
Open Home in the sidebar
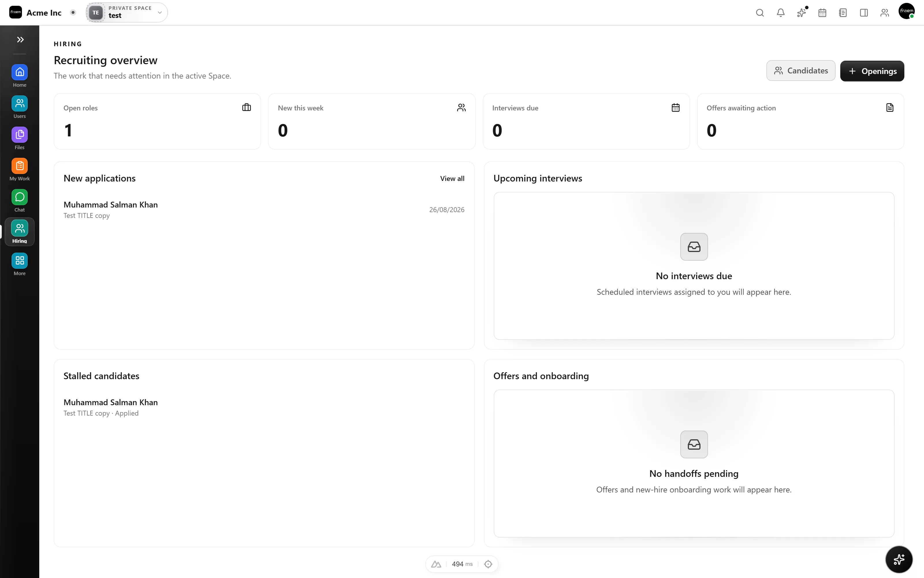[19, 76]
